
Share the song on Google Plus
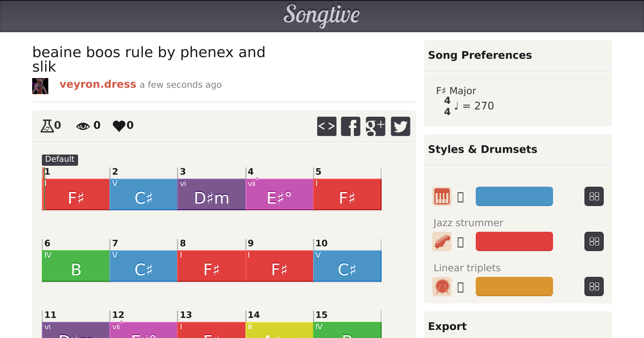pos(376,126)
